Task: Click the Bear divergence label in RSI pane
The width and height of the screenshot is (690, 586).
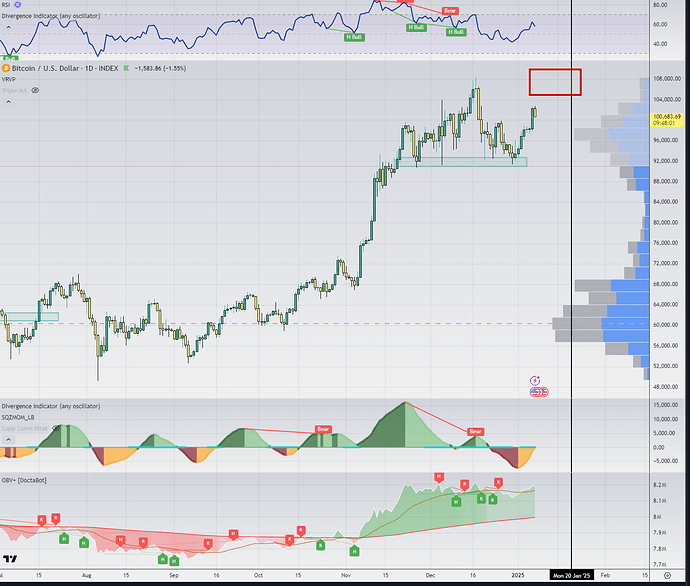Action: click(450, 11)
